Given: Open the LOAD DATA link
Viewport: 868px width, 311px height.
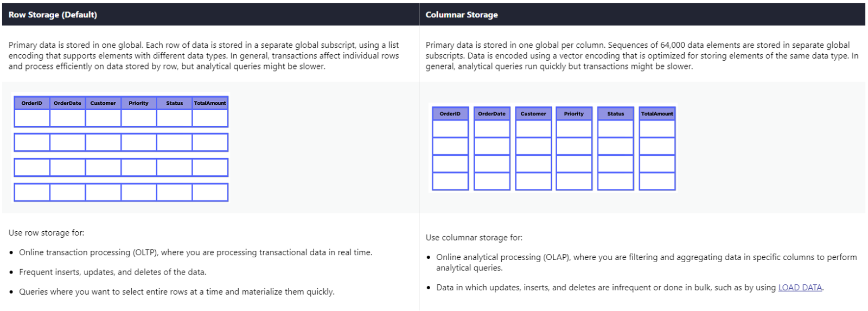Looking at the screenshot, I should [800, 288].
